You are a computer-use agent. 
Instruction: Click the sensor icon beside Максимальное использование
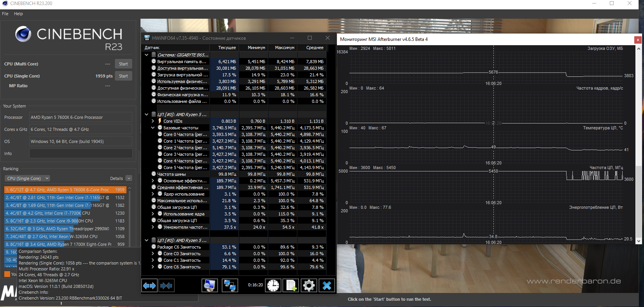point(154,201)
